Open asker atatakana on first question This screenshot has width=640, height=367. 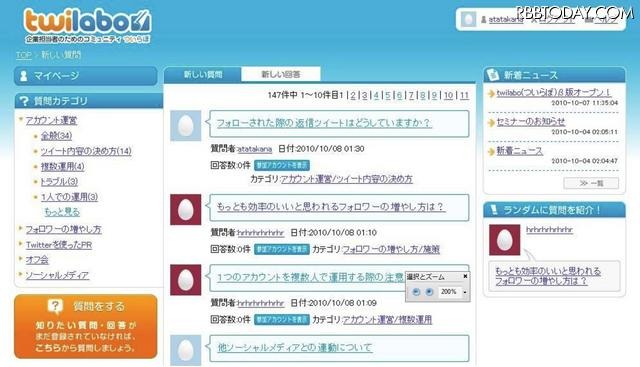coord(254,149)
